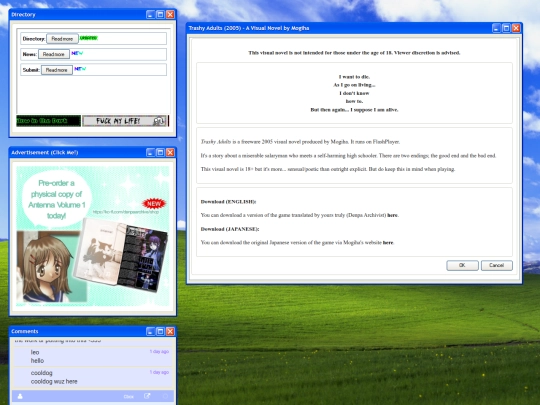Click the Trashy Adults window title text
The width and height of the screenshot is (540, 405).
[x=249, y=28]
